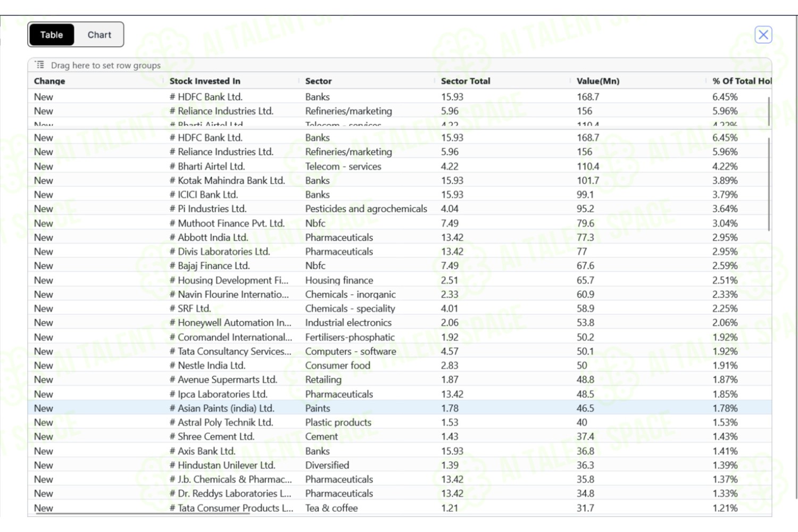Click the 'Pesticides and agrochemicals' sector cell

pyautogui.click(x=367, y=209)
